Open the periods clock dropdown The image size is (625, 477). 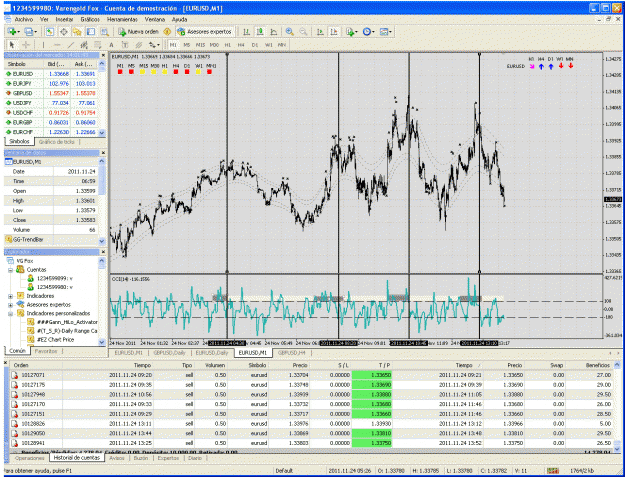coord(369,32)
